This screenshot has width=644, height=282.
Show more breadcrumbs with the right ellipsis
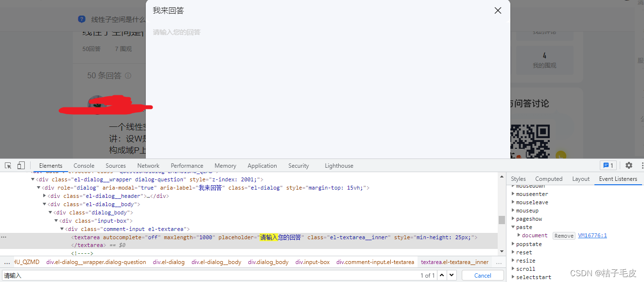click(499, 263)
